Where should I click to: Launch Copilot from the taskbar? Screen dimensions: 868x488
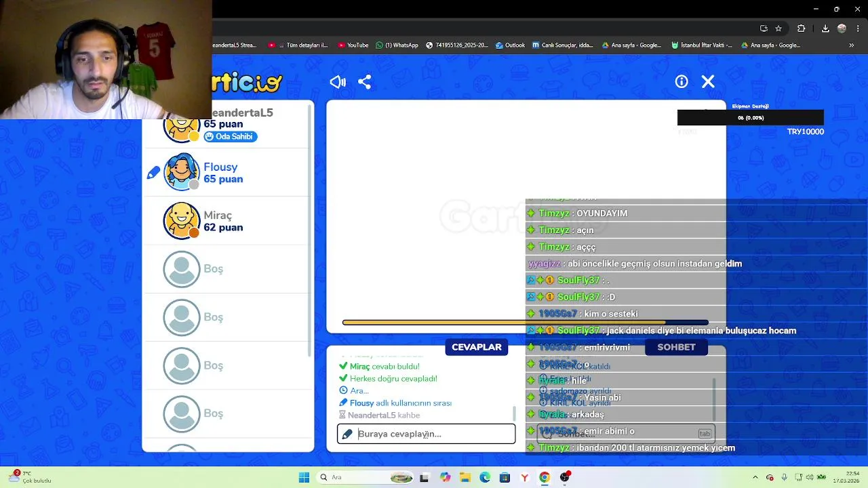coord(445,477)
